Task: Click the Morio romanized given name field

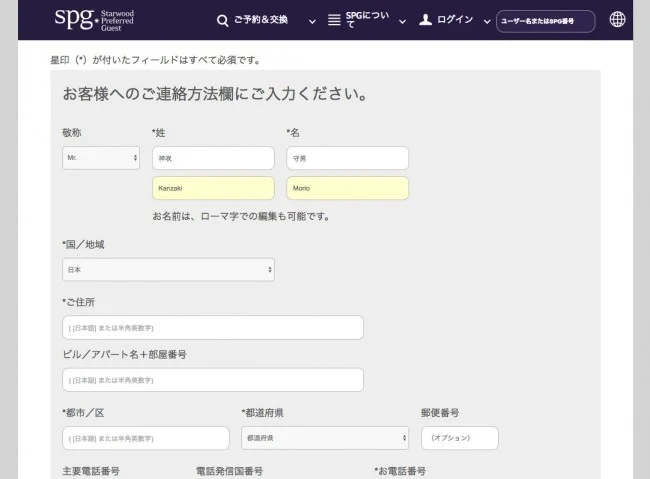Action: [347, 188]
